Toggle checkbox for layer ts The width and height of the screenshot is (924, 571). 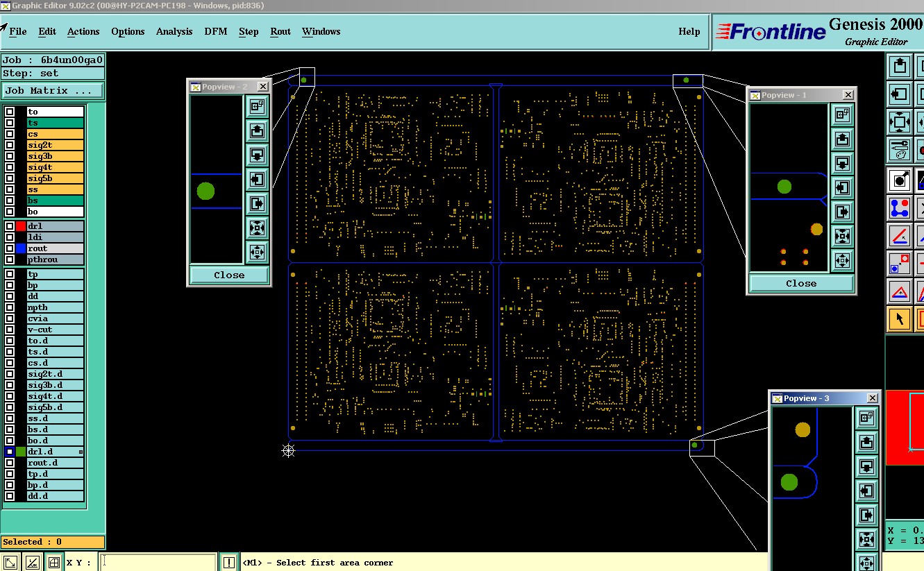[10, 123]
